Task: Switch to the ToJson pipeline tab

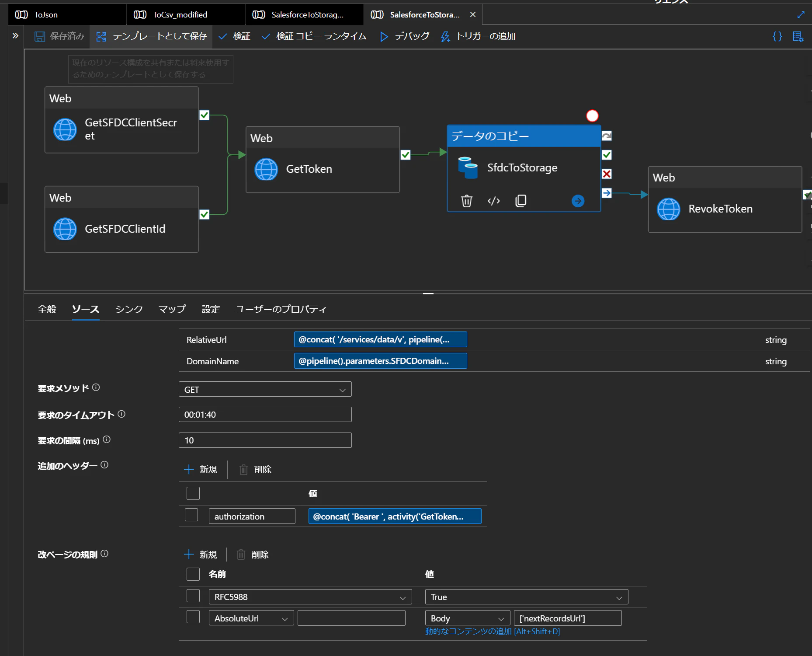Action: coord(68,14)
